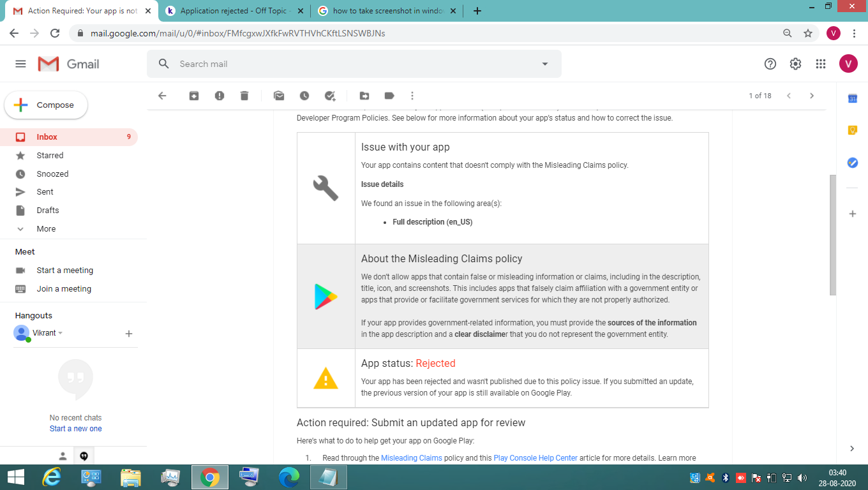Click the Gmail logo
This screenshot has width=868, height=490.
[x=68, y=64]
